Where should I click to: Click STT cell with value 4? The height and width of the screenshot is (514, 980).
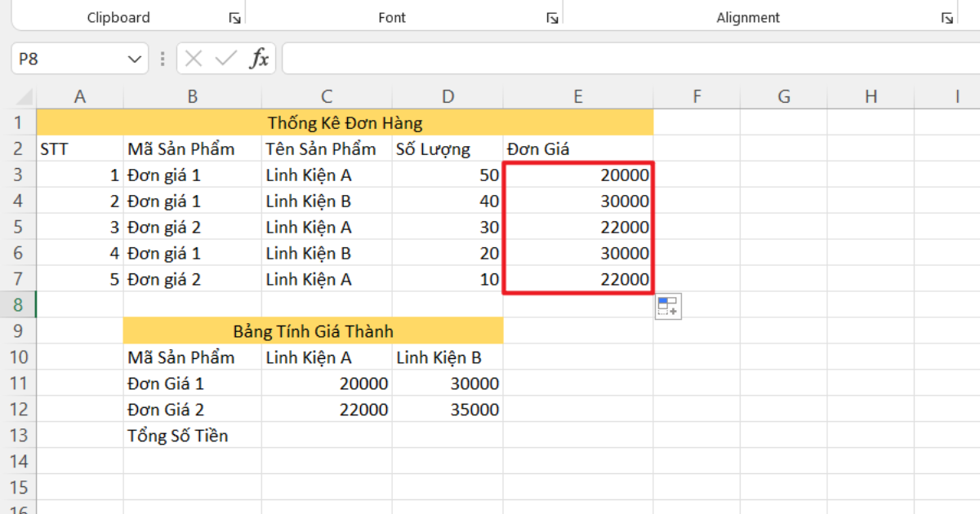coord(80,253)
